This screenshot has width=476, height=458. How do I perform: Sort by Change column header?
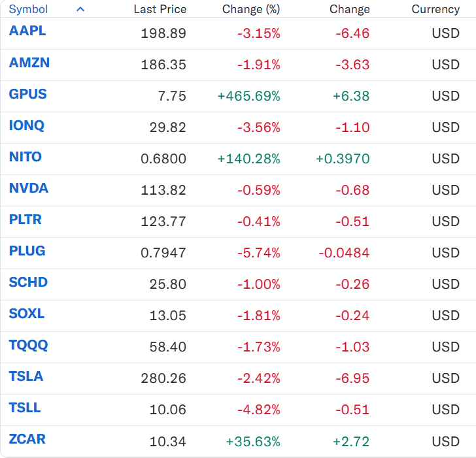pyautogui.click(x=350, y=9)
